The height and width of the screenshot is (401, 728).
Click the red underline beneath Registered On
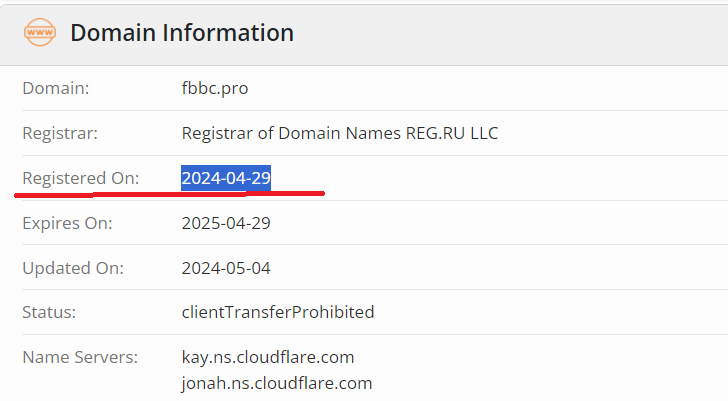tap(170, 193)
